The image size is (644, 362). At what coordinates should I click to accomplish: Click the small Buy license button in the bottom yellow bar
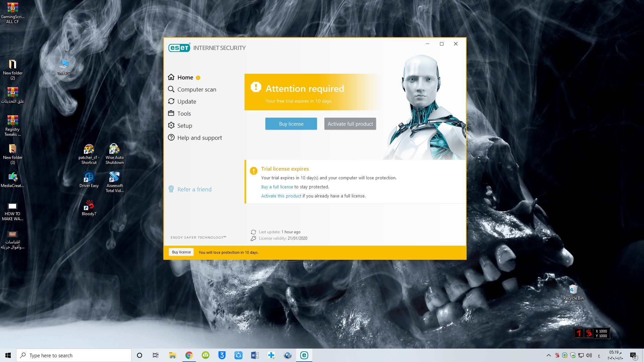[x=181, y=252]
